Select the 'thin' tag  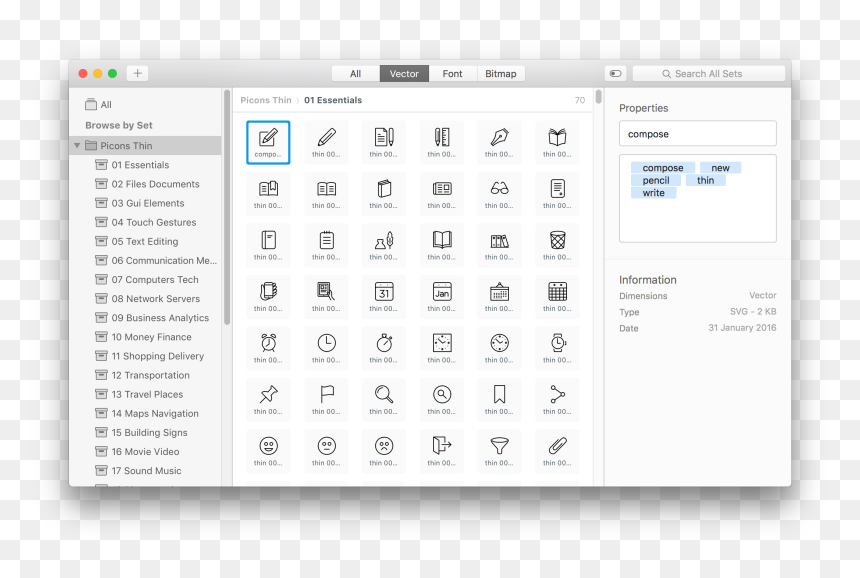coord(706,180)
